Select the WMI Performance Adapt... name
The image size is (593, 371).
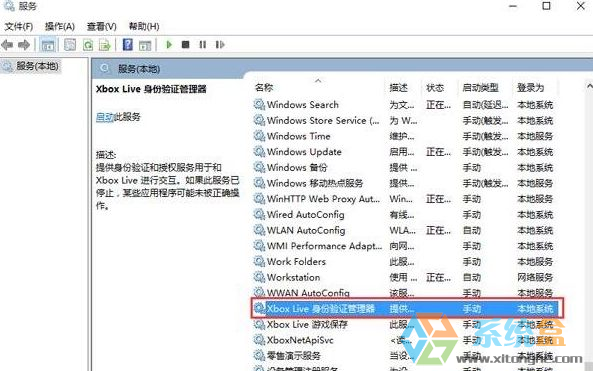(324, 246)
